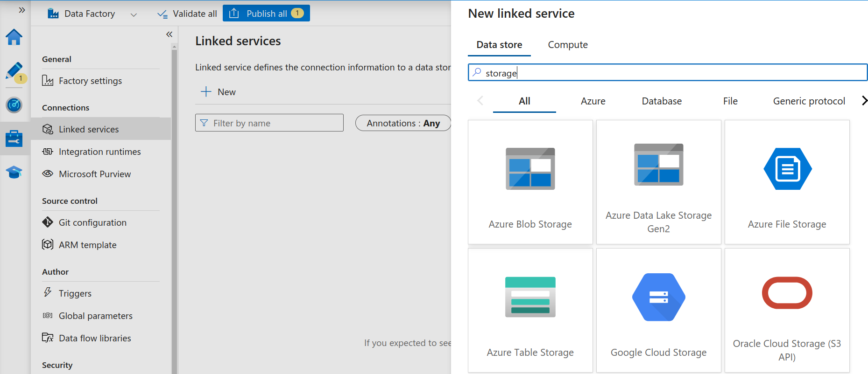
Task: Open the Annotations : Any filter
Action: (x=403, y=123)
